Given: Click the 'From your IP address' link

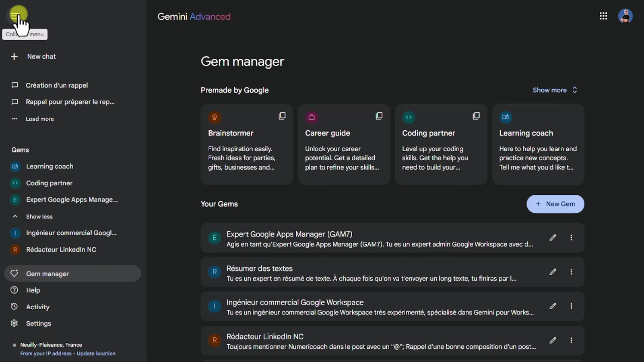Looking at the screenshot, I should coord(46,354).
